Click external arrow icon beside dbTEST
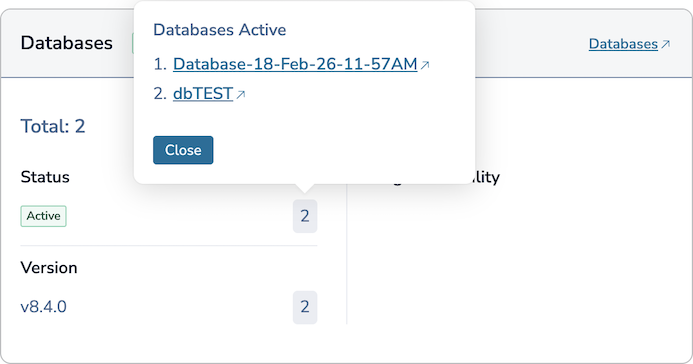 point(240,95)
